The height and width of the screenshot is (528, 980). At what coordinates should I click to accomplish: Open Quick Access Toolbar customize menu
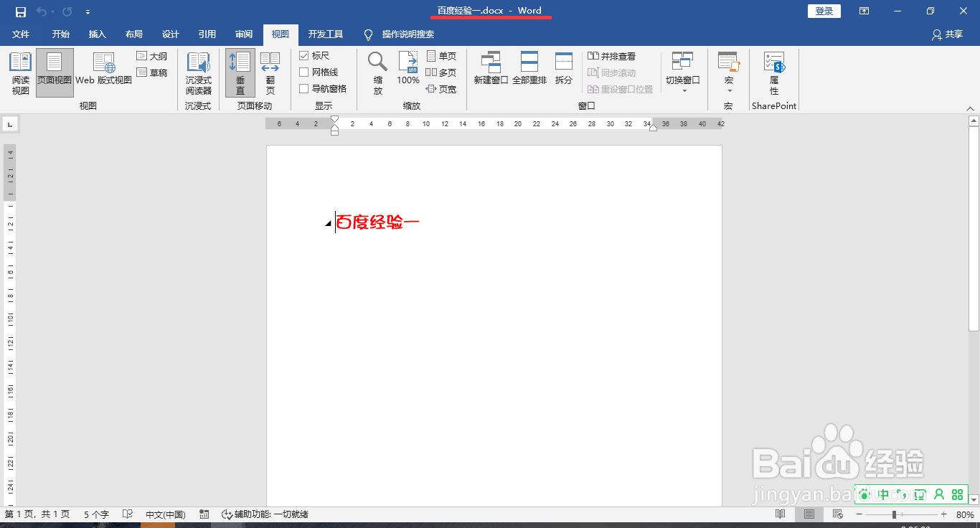[88, 11]
